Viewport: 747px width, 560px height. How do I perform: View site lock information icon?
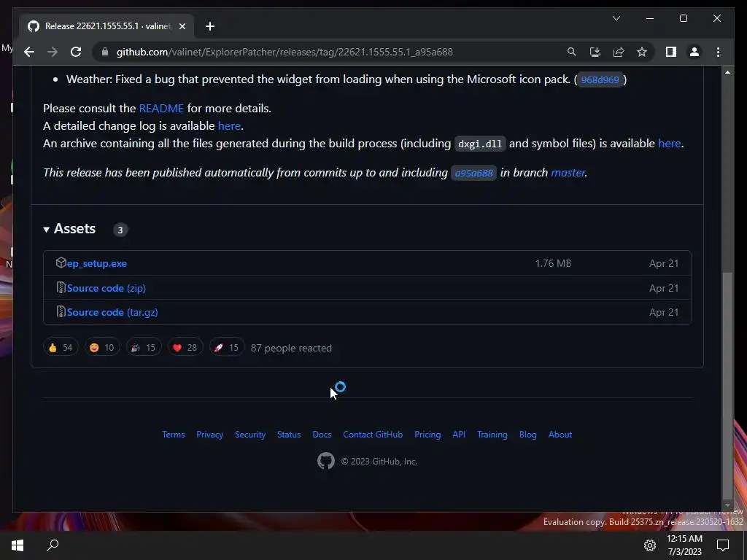point(105,52)
